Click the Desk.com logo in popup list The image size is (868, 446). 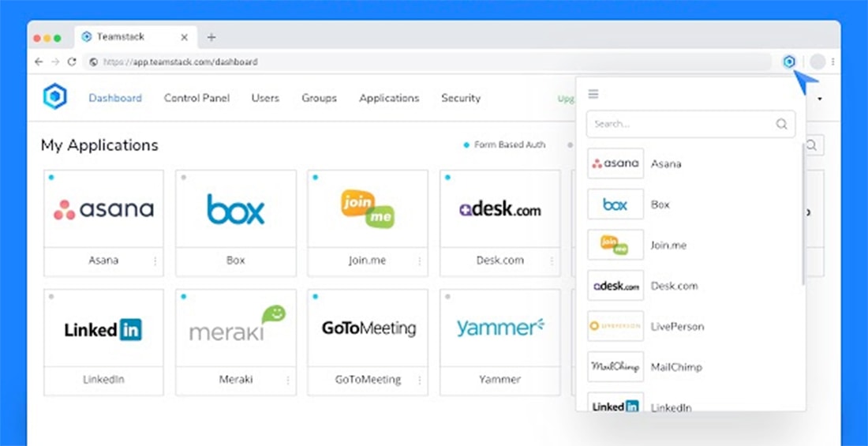pos(615,286)
